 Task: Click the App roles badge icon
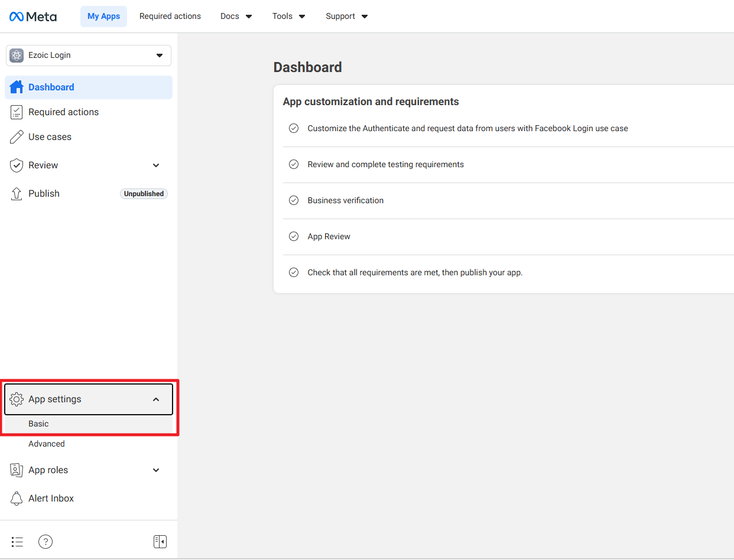point(17,470)
